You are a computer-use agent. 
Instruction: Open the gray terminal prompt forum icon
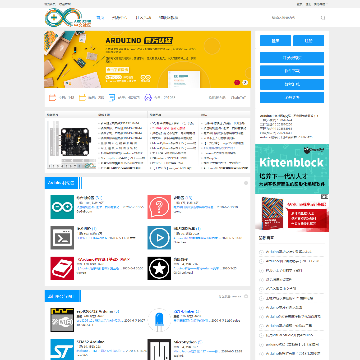tap(62, 238)
